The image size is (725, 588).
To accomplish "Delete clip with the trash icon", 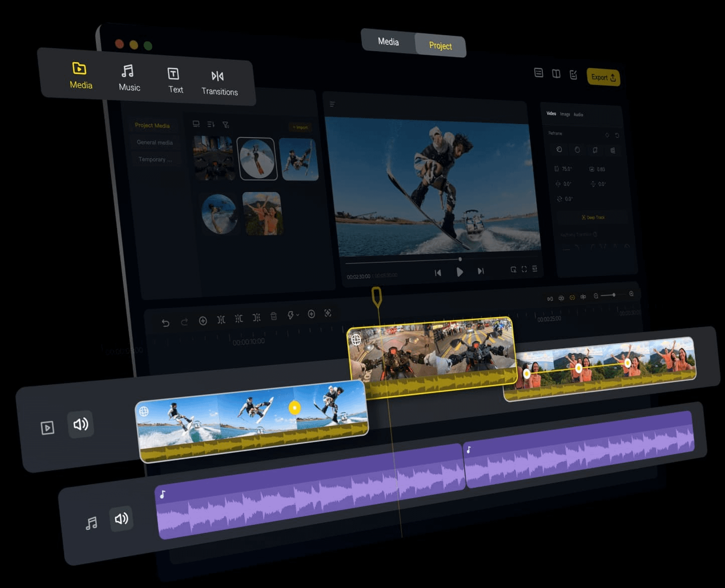I will pos(273,316).
